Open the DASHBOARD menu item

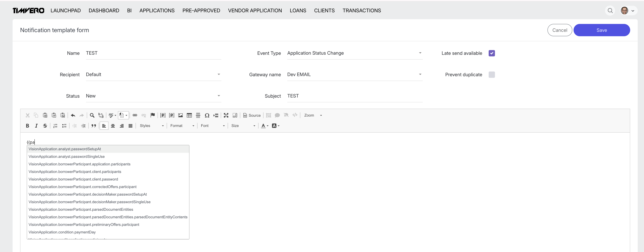(x=104, y=11)
